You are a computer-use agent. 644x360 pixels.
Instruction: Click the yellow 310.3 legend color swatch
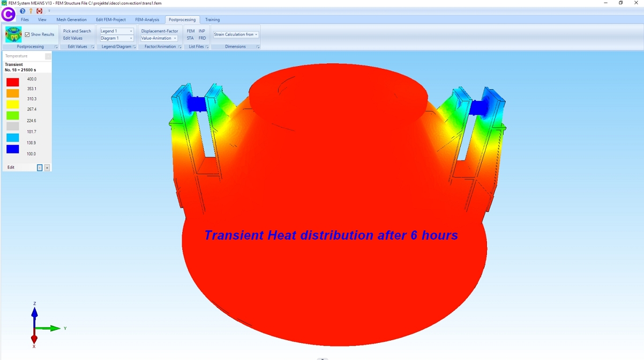[x=13, y=104]
